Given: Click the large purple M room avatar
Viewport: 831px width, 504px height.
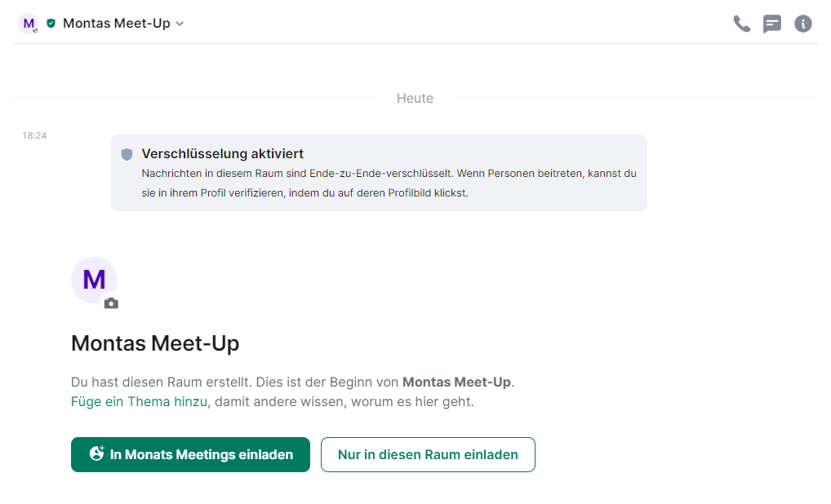Looking at the screenshot, I should click(94, 280).
